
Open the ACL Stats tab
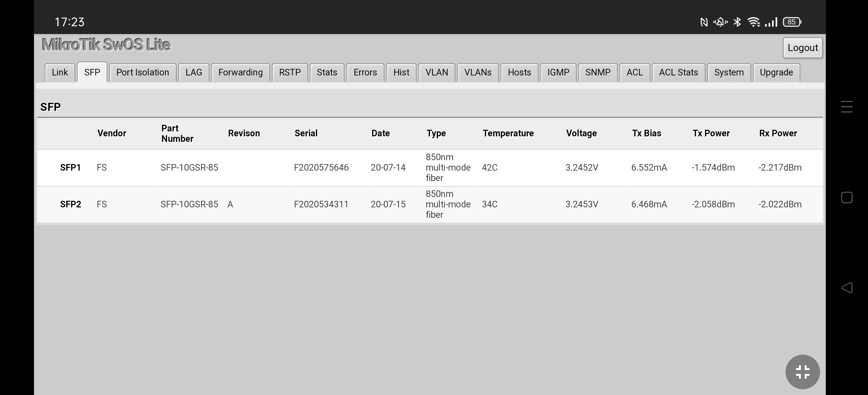click(678, 72)
